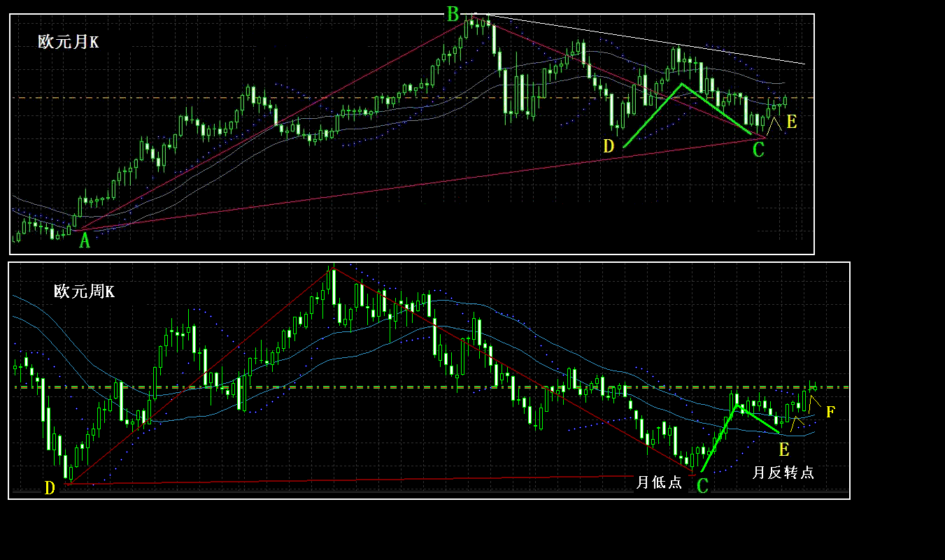Select the 月低点 annotation text
This screenshot has height=560, width=945.
(x=659, y=482)
